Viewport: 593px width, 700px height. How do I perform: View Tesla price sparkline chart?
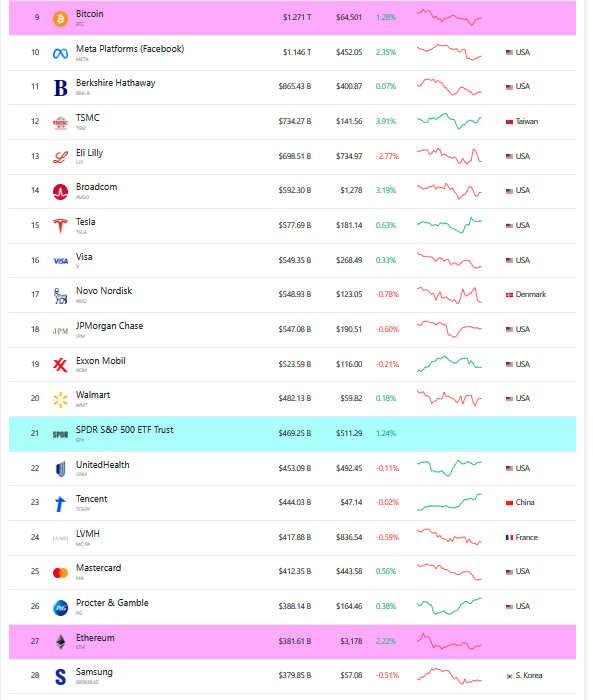[449, 225]
